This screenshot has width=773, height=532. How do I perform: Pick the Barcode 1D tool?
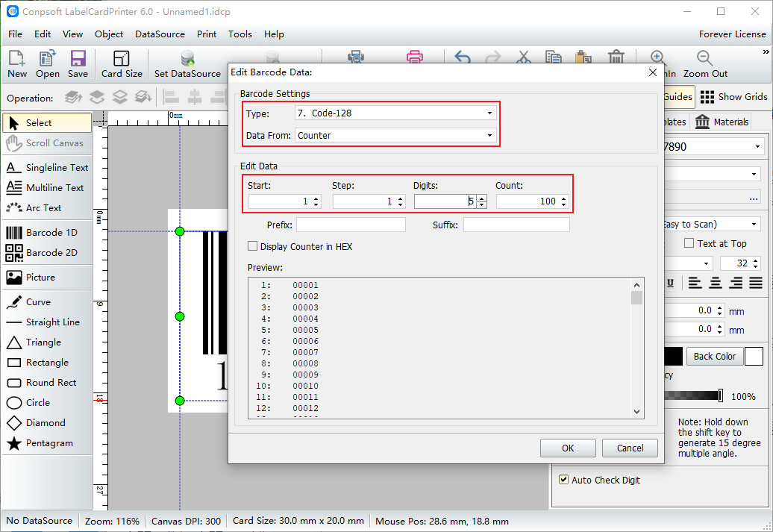point(47,232)
